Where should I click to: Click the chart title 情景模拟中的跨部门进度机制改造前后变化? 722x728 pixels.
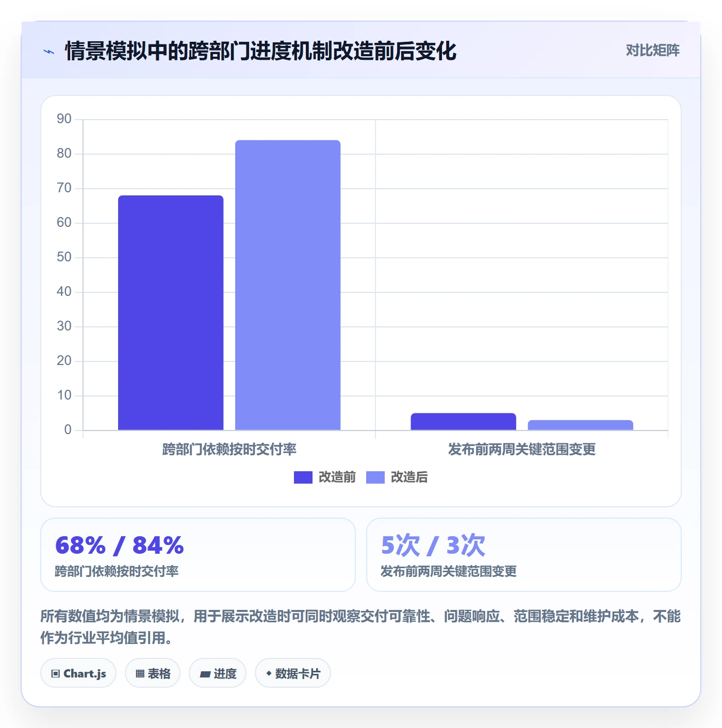pos(260,51)
